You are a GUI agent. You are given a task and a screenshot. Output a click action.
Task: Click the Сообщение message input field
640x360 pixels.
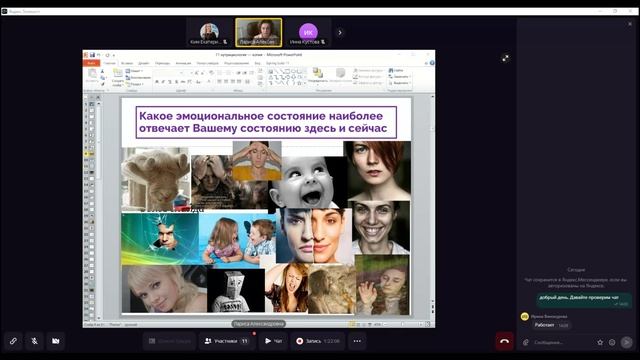tap(562, 342)
